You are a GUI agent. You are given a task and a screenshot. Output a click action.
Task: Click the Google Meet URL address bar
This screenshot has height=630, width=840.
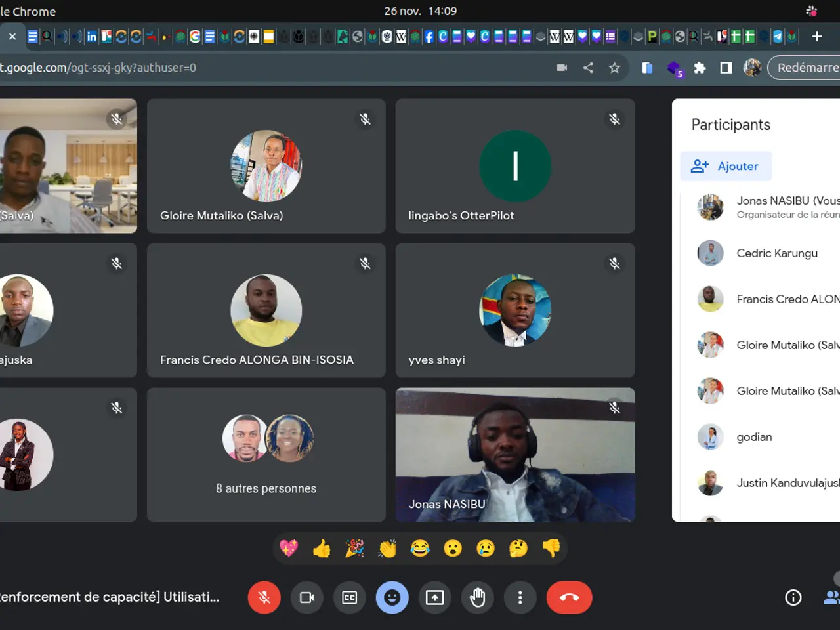(x=262, y=68)
